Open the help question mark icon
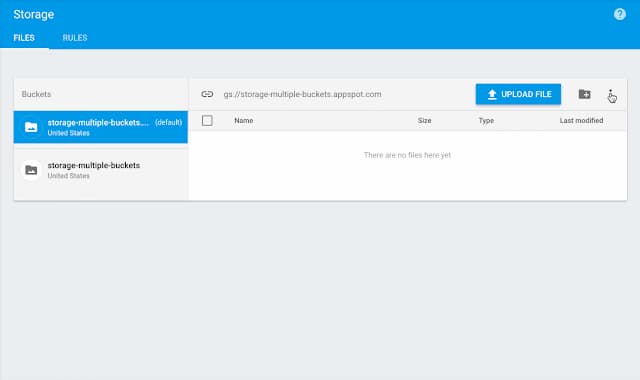 620,14
